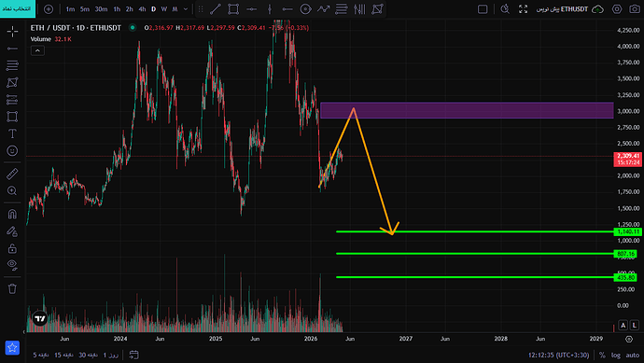
Task: Select the W weekly timeframe
Action: (x=164, y=9)
